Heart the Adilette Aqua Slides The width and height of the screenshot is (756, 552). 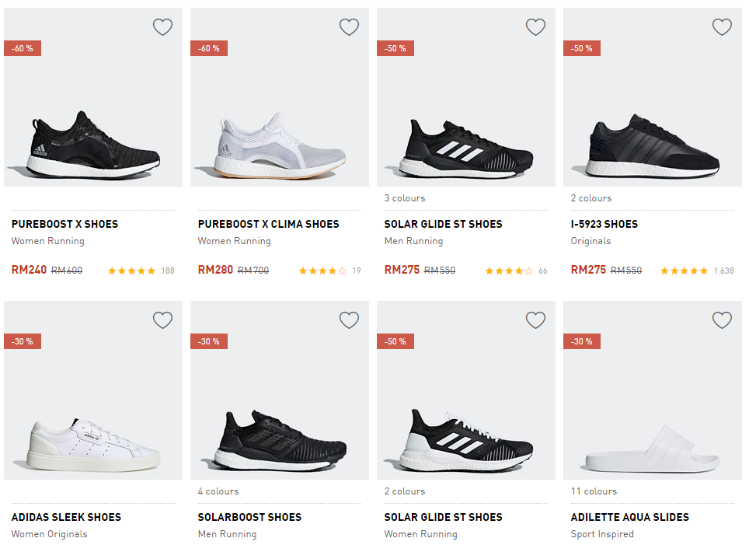[x=722, y=320]
